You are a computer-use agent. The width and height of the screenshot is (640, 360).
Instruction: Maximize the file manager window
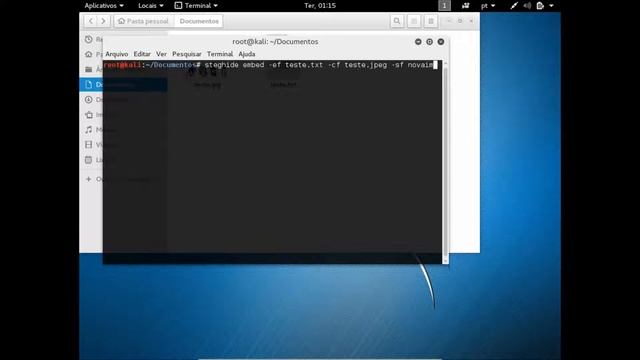(x=460, y=21)
